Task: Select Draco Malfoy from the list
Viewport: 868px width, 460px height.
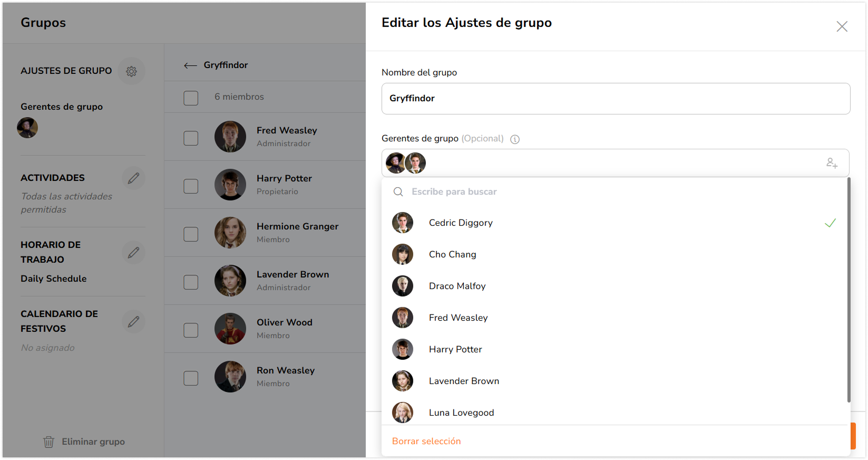Action: tap(615, 286)
